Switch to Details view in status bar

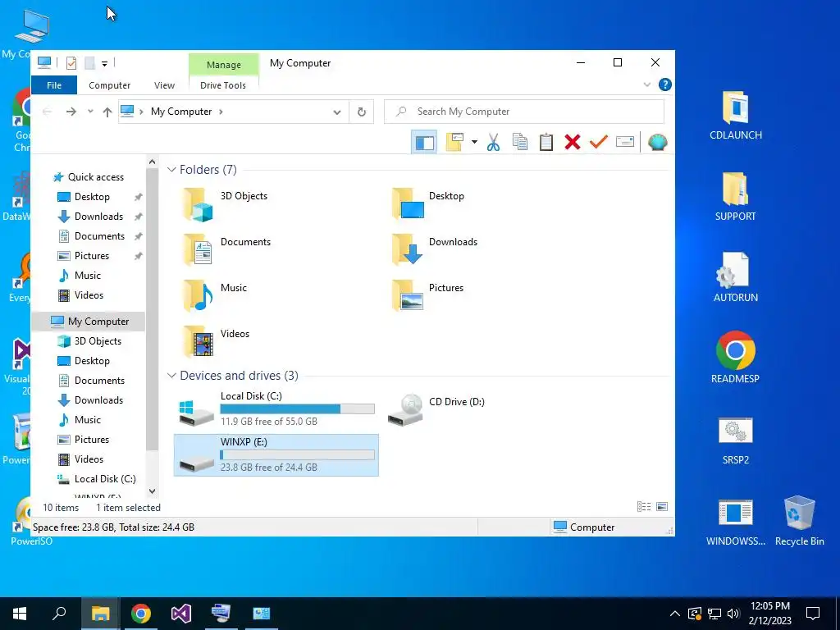coord(644,507)
